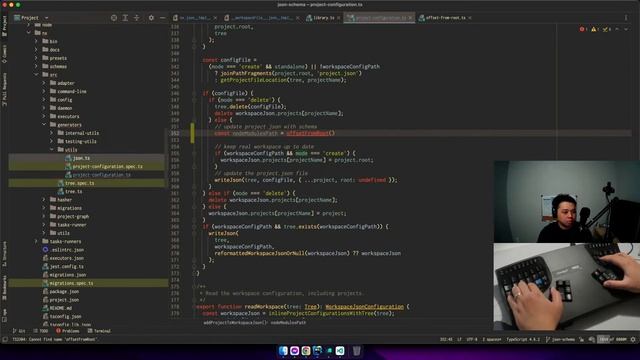Image resolution: width=640 pixels, height=360 pixels.
Task: Close the offset-from-root.ts tab
Action: click(470, 18)
